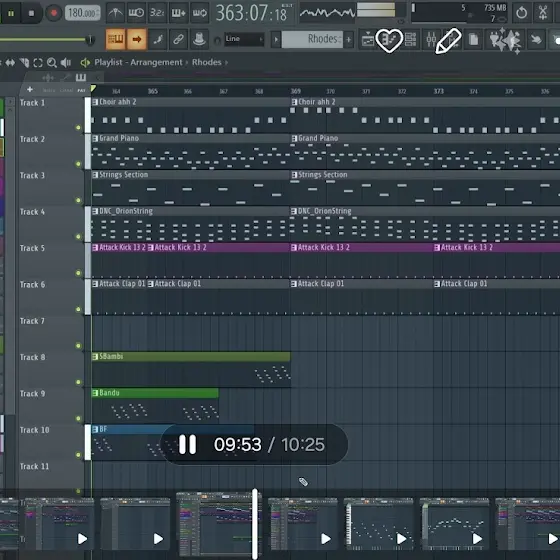Image resolution: width=560 pixels, height=560 pixels.
Task: Open the Playlist view icon
Action: click(x=368, y=39)
